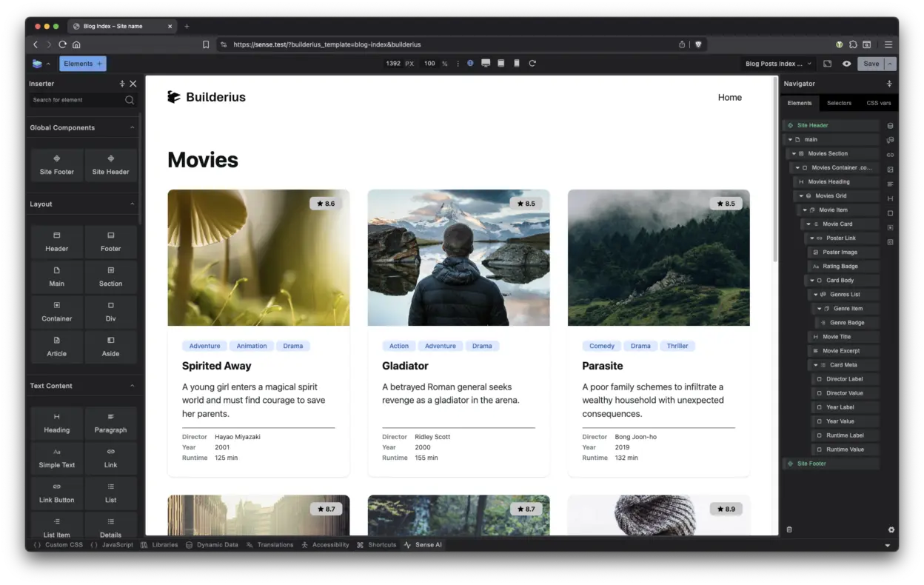This screenshot has width=924, height=585.
Task: Switch to the mobile viewport icon
Action: 517,64
